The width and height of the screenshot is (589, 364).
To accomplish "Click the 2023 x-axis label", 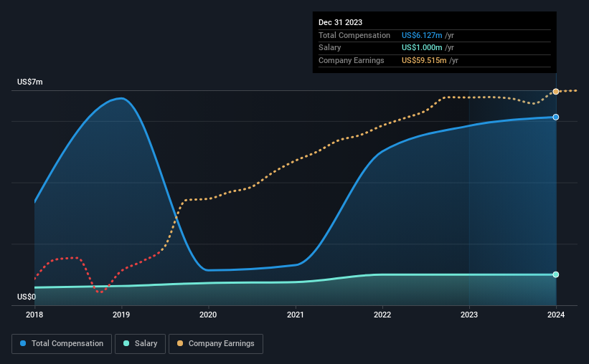I will pos(469,315).
